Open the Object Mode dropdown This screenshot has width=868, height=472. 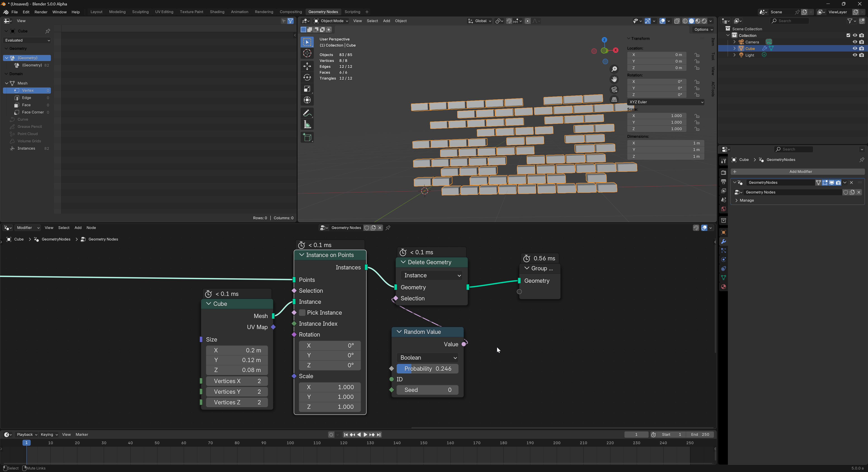coord(331,21)
